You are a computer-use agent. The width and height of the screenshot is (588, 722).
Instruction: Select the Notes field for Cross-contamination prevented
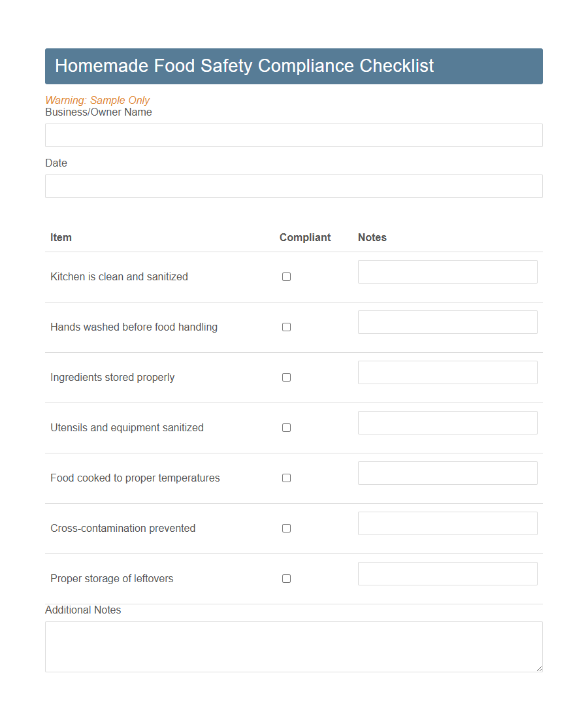pyautogui.click(x=448, y=523)
